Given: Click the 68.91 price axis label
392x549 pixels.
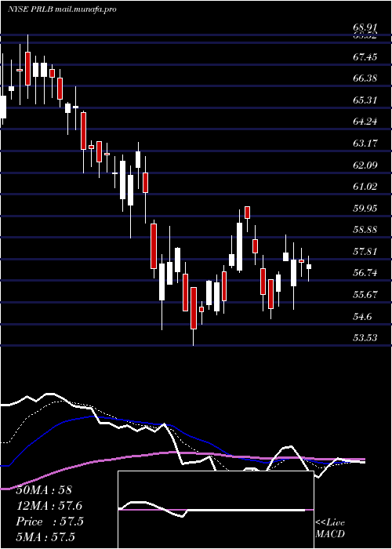Looking at the screenshot, I should (365, 27).
